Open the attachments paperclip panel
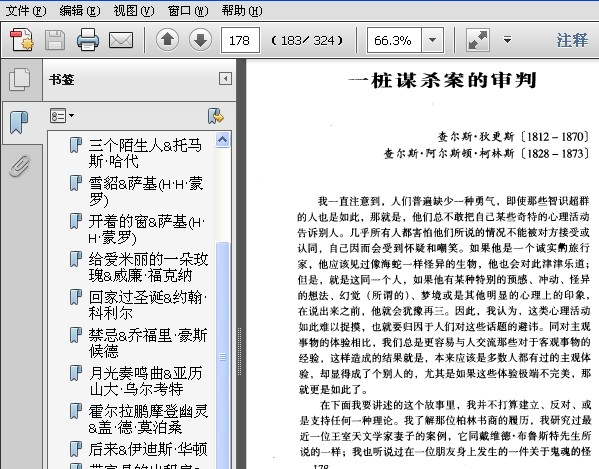 [x=19, y=165]
